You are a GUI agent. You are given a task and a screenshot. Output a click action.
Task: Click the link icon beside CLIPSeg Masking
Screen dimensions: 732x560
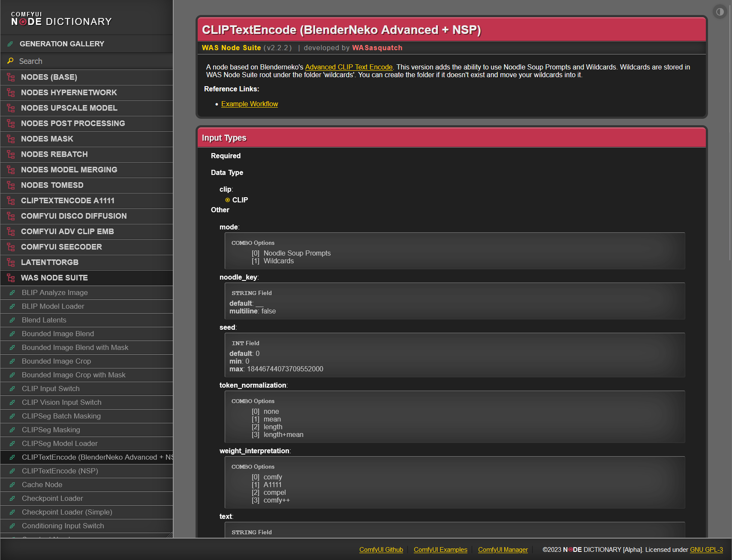tap(12, 430)
